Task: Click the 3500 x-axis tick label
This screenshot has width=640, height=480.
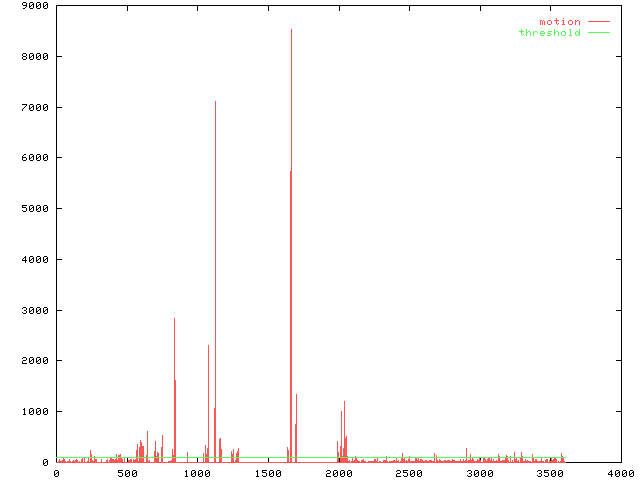Action: pyautogui.click(x=549, y=473)
